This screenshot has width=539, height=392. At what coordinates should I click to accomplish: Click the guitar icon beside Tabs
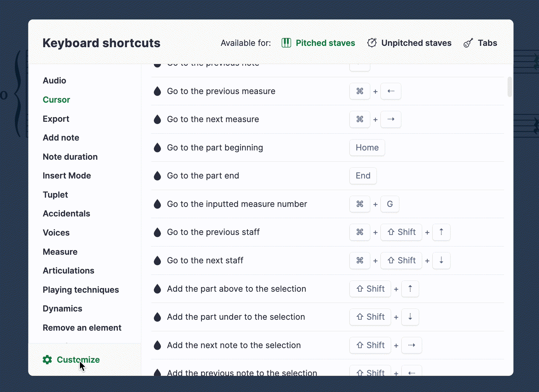click(x=468, y=43)
